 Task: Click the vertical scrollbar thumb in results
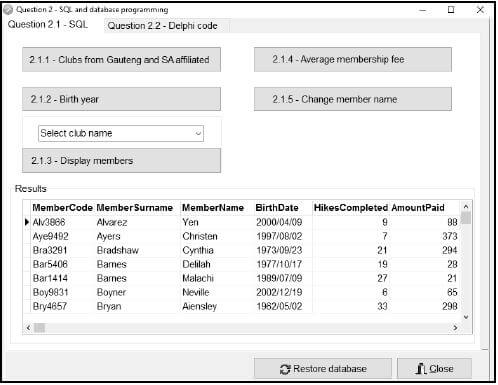point(466,218)
